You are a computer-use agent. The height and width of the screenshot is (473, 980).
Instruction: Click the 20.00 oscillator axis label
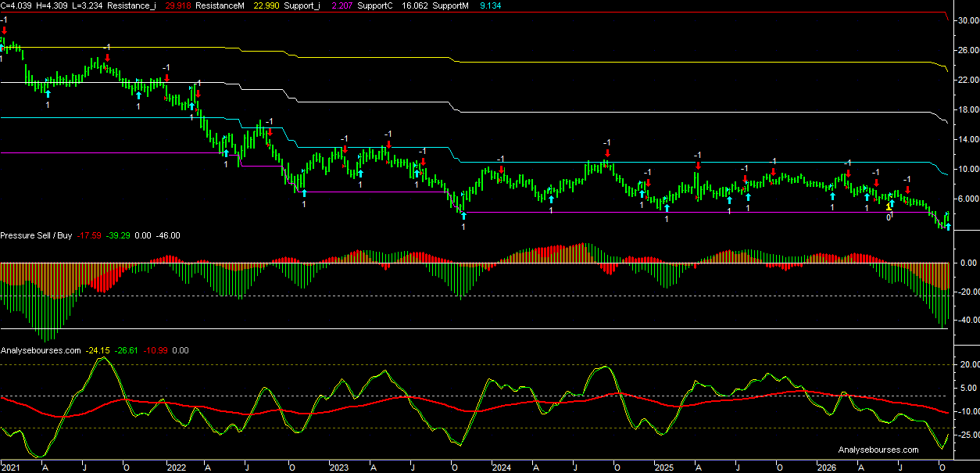pyautogui.click(x=967, y=364)
